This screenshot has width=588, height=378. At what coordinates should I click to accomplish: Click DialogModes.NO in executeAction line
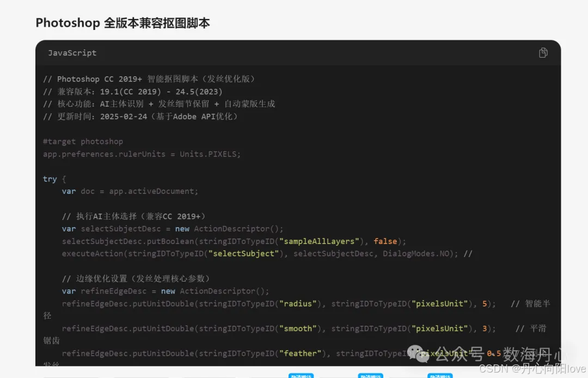pos(416,254)
